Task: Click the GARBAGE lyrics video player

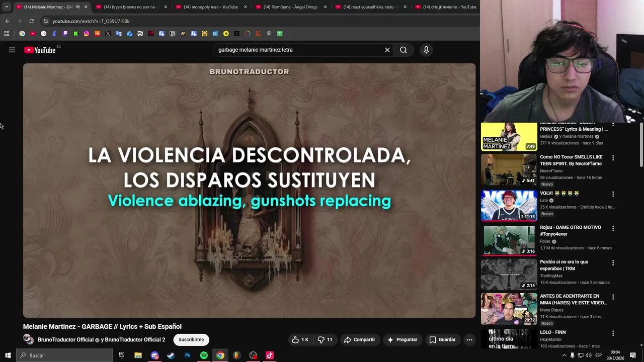Action: tap(249, 191)
